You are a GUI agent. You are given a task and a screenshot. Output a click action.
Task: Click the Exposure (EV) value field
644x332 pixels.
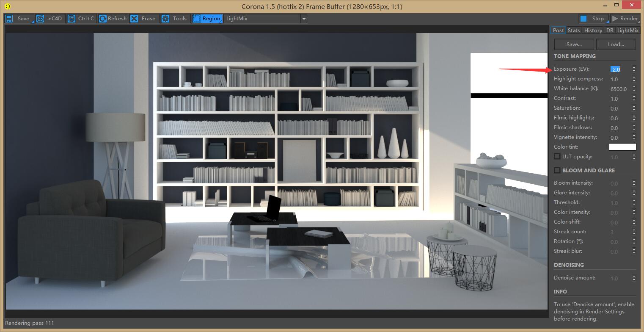click(620, 69)
